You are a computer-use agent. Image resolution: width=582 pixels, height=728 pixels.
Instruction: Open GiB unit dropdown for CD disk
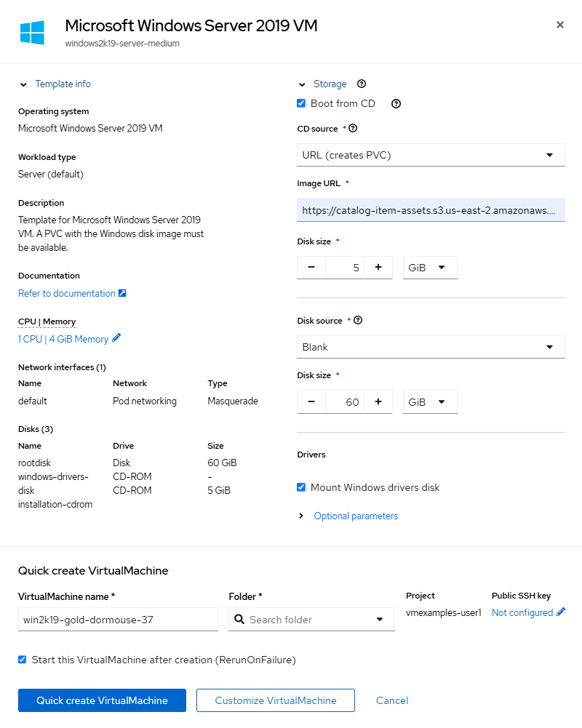(x=430, y=268)
